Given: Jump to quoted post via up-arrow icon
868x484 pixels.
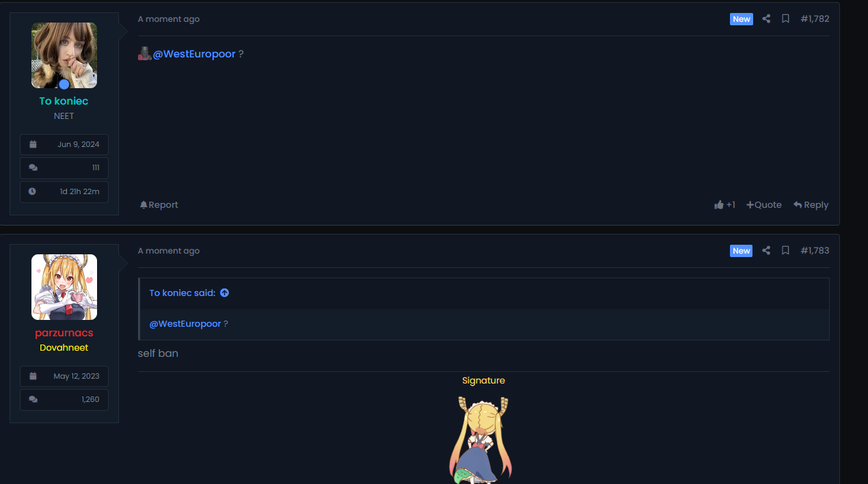Looking at the screenshot, I should 224,293.
